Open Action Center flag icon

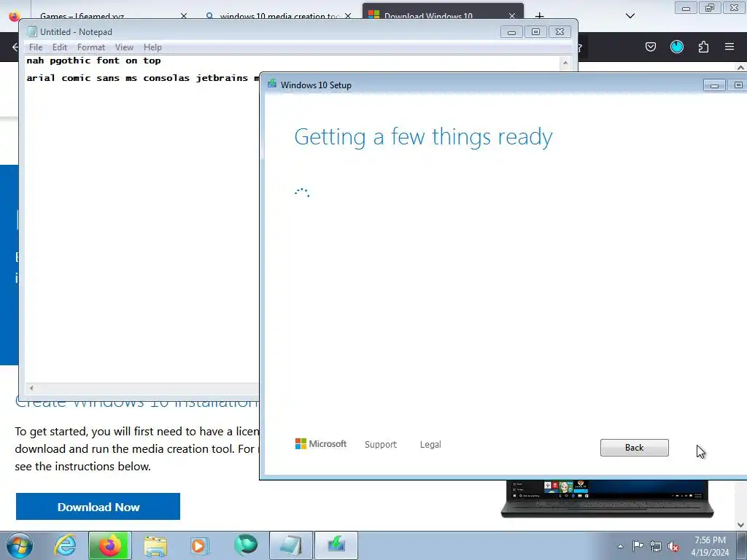[638, 546]
